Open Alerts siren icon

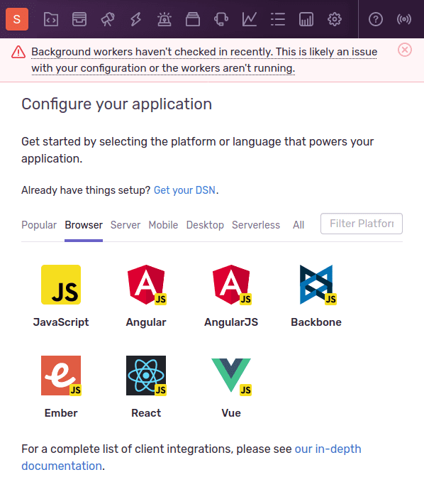164,19
